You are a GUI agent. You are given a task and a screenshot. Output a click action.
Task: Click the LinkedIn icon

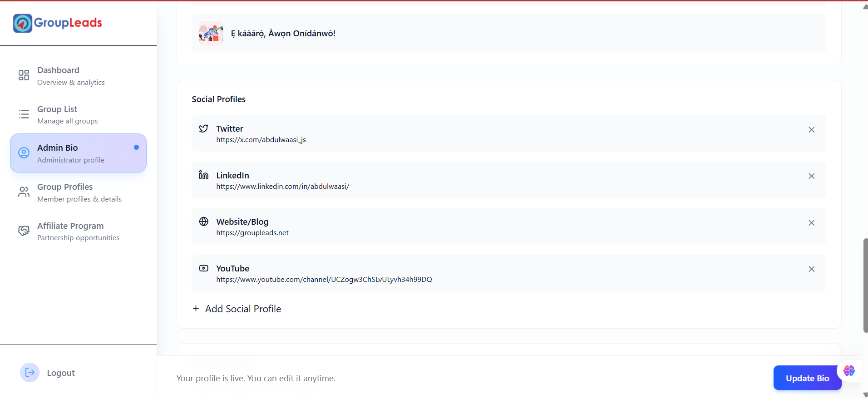pyautogui.click(x=204, y=175)
